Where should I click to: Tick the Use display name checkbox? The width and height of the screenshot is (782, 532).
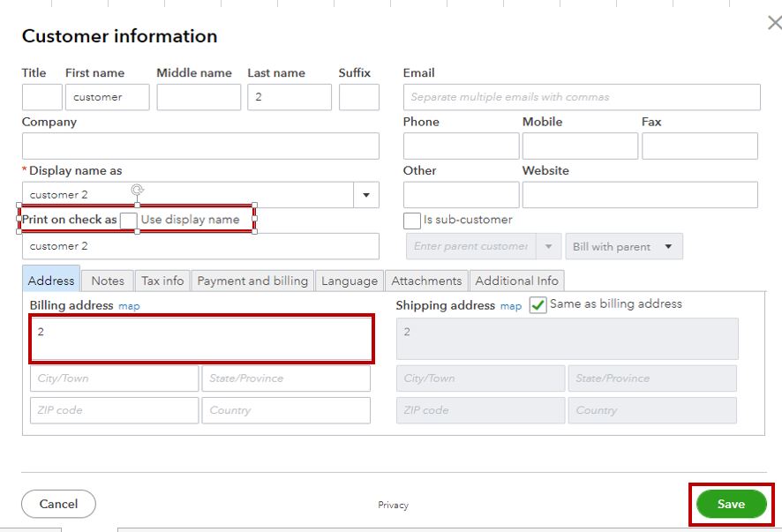pyautogui.click(x=129, y=220)
